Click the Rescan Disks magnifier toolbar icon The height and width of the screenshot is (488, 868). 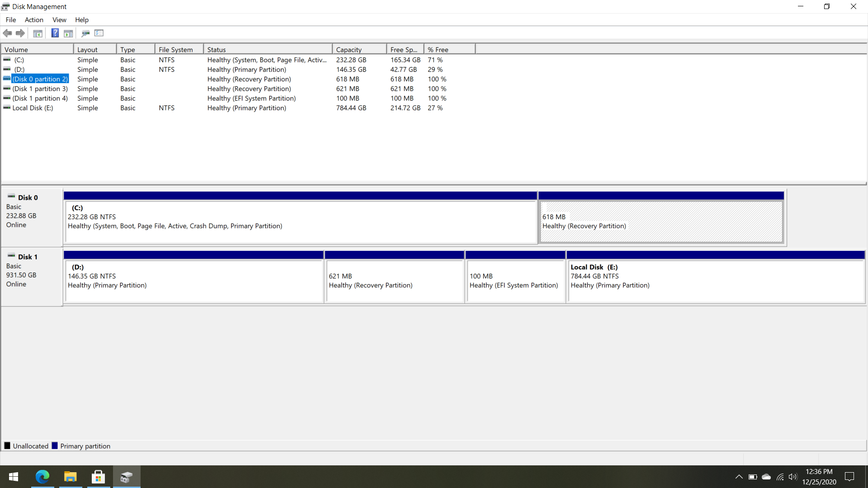pyautogui.click(x=85, y=33)
